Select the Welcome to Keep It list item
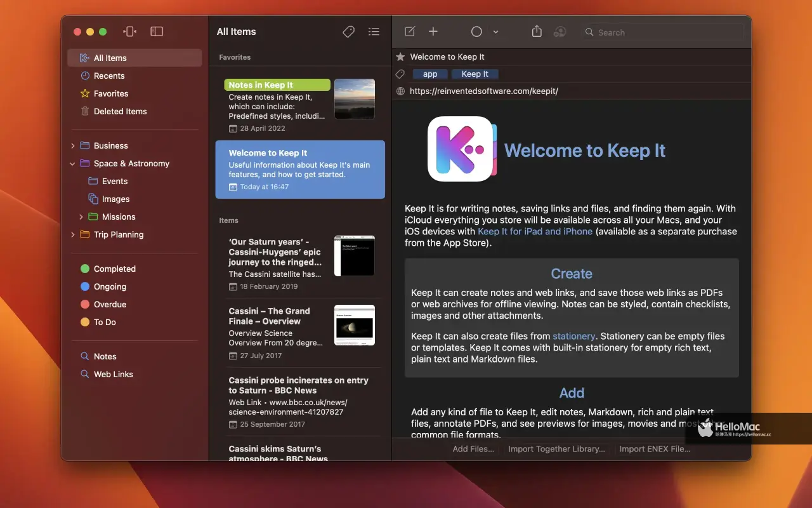The height and width of the screenshot is (508, 812). [300, 170]
